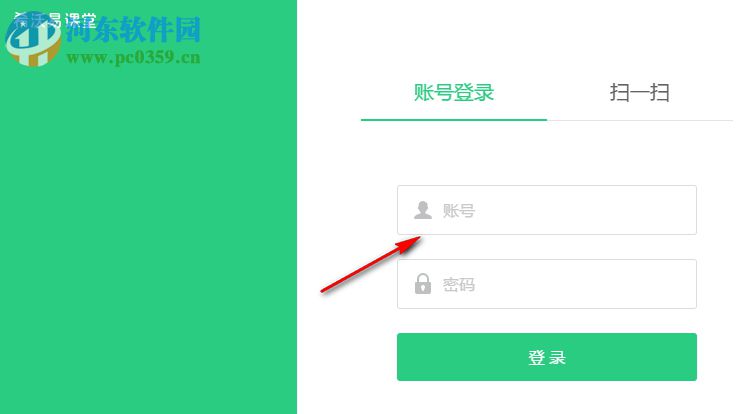
Task: Click the 河东软件园 watermark text
Action: [x=133, y=29]
